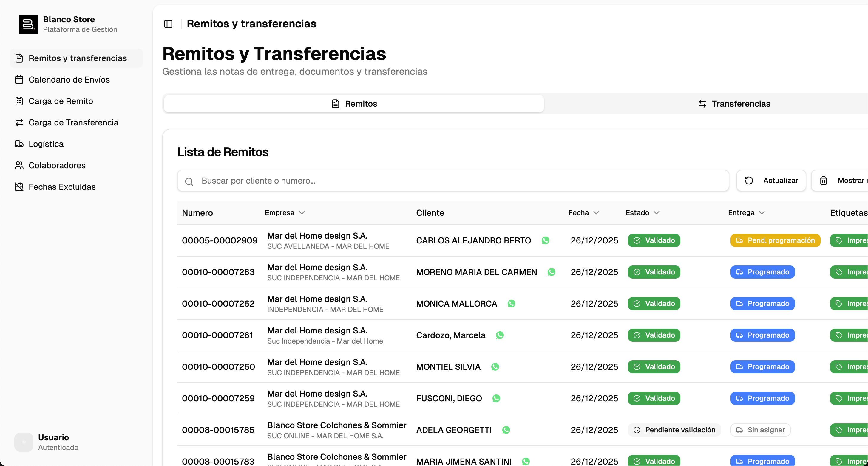
Task: Open Calendario de Envíos in the sidebar
Action: pyautogui.click(x=69, y=80)
